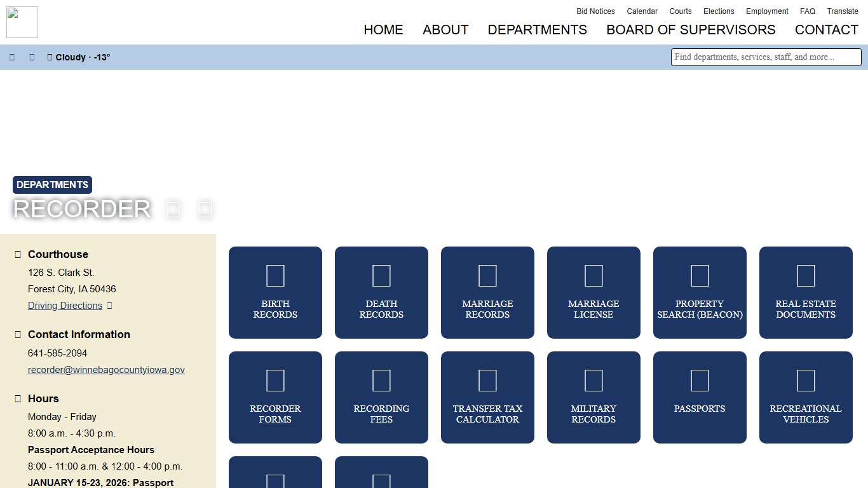Open the Passports tile
868x488 pixels.
(x=700, y=397)
